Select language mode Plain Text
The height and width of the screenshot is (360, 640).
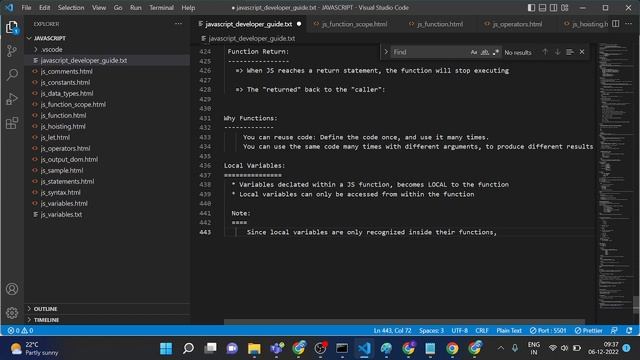click(x=509, y=330)
